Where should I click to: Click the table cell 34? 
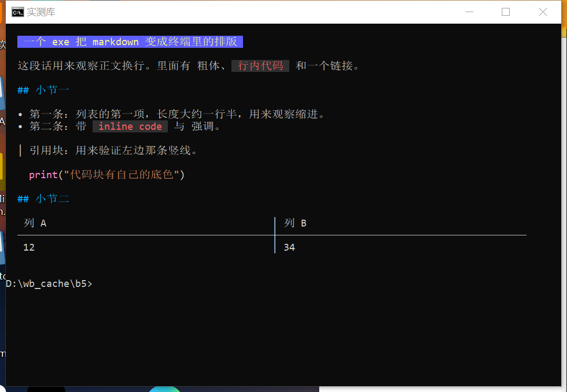click(289, 247)
